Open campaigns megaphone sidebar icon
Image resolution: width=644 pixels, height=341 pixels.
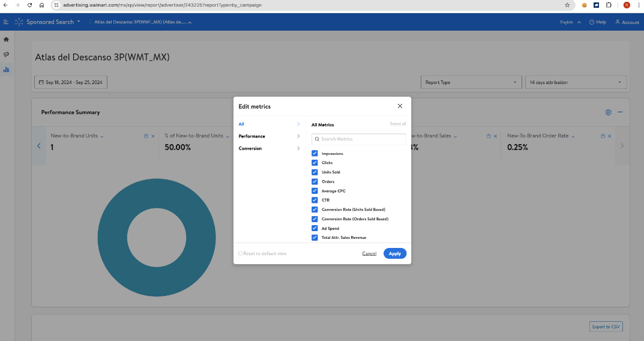tap(6, 54)
